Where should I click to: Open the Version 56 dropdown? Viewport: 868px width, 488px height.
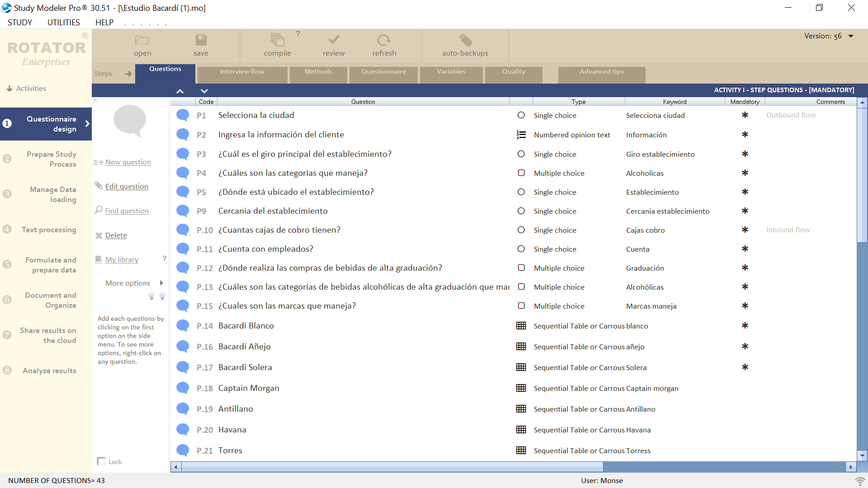[x=851, y=36]
